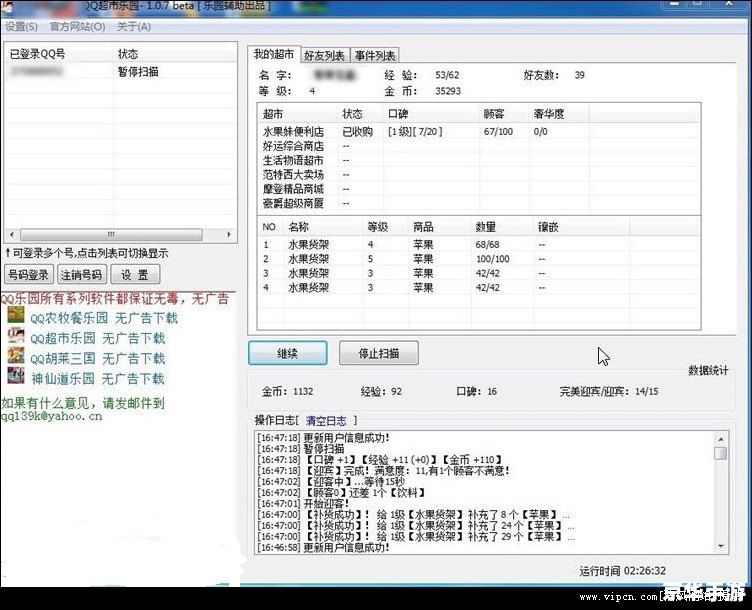Image resolution: width=752 pixels, height=610 pixels.
Task: Select shelf row with quantity 100/100
Action: [x=478, y=259]
